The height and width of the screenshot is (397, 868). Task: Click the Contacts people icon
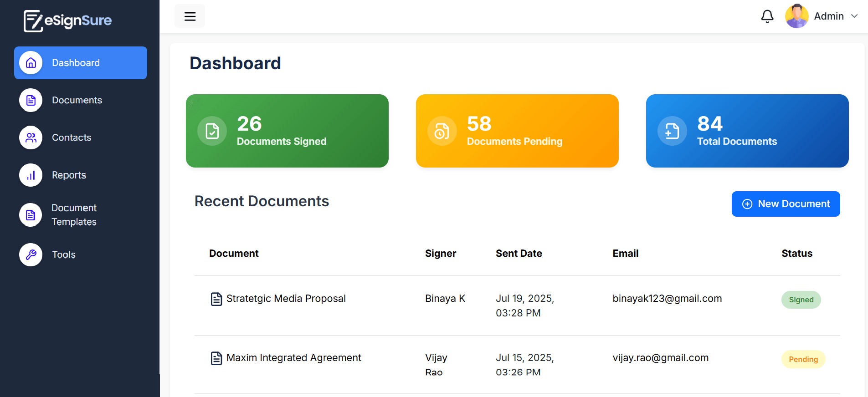[31, 137]
